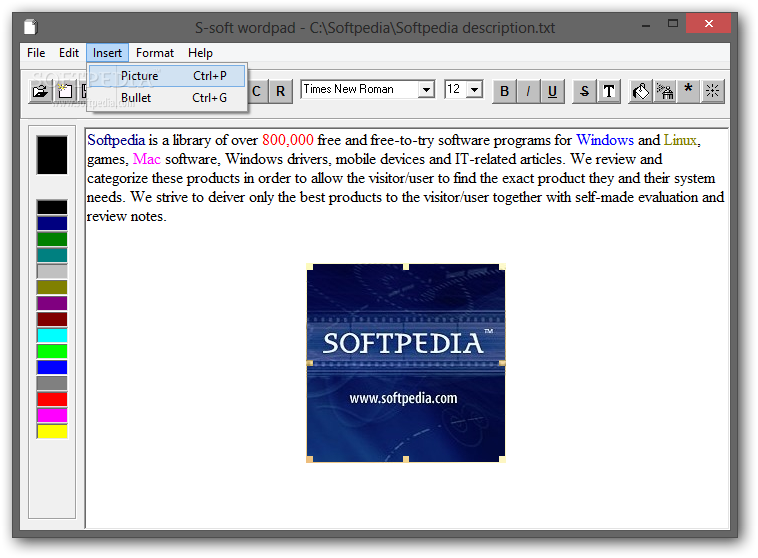The image size is (758, 558).
Task: Click the text "review notes."
Action: tap(127, 217)
